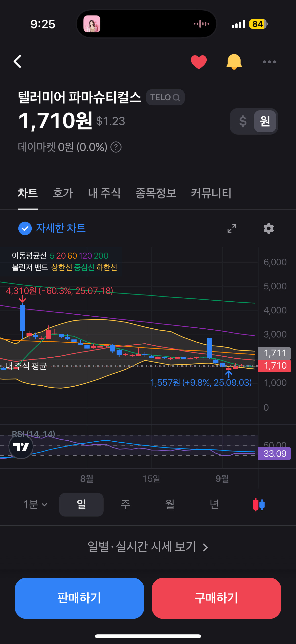Open the 1분 interval dropdown
This screenshot has height=644, width=296.
tap(35, 504)
